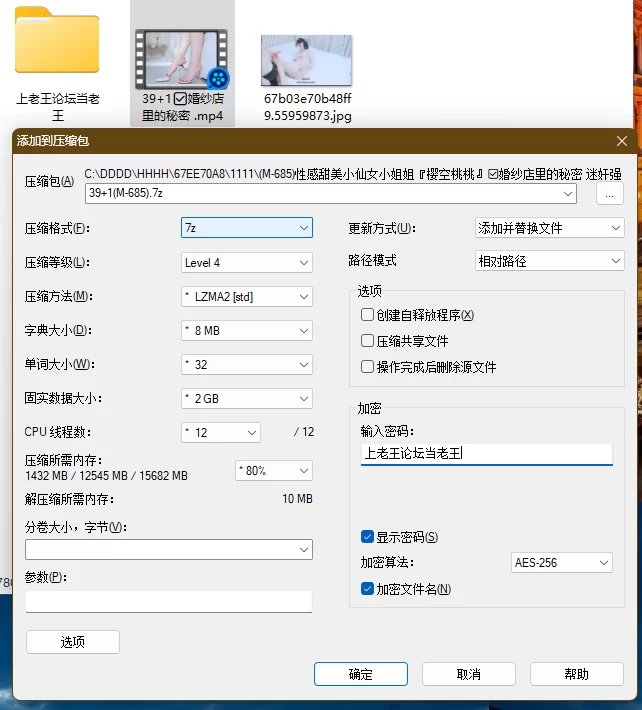The image size is (642, 710).
Task: Uncheck 加密文件名 checkbox
Action: click(x=367, y=589)
